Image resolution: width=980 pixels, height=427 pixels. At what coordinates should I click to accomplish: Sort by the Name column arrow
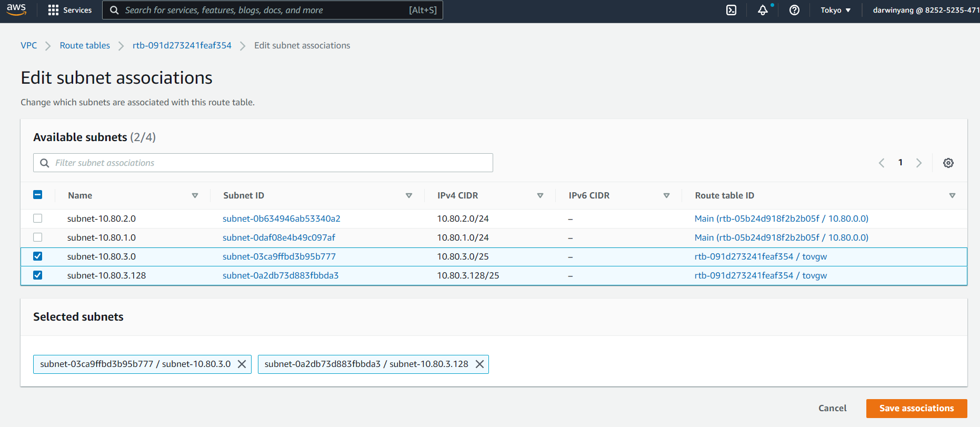click(x=195, y=195)
